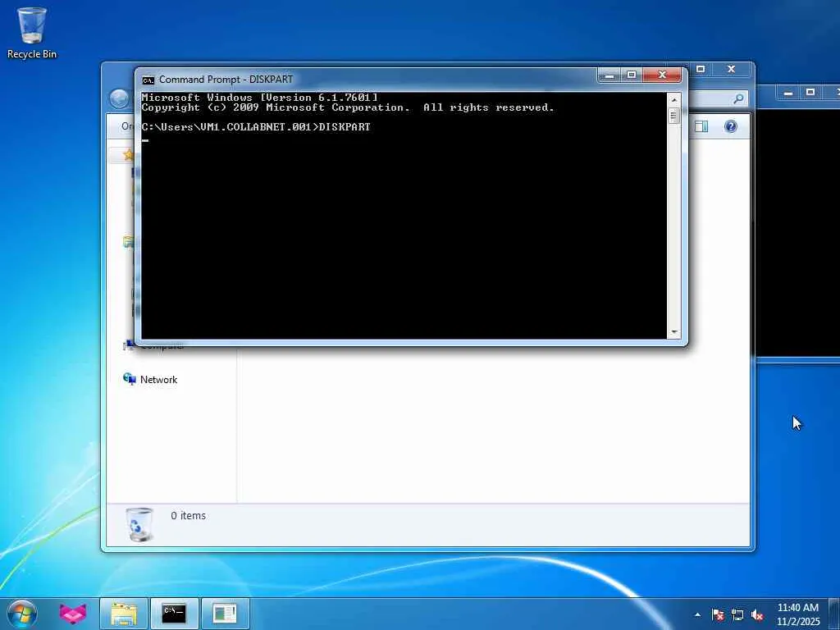Click the Command Prompt scroll down arrow
The image size is (840, 630).
click(674, 332)
